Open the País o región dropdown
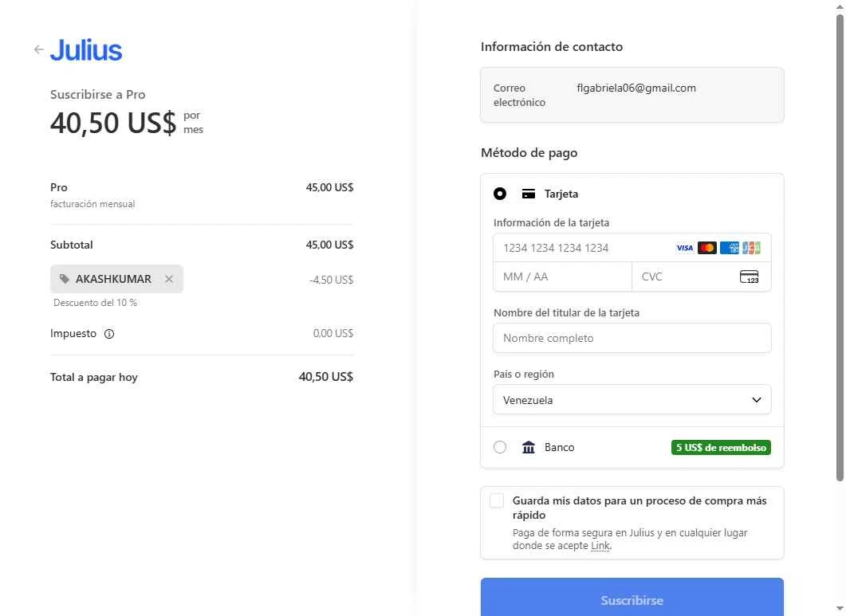 (632, 400)
